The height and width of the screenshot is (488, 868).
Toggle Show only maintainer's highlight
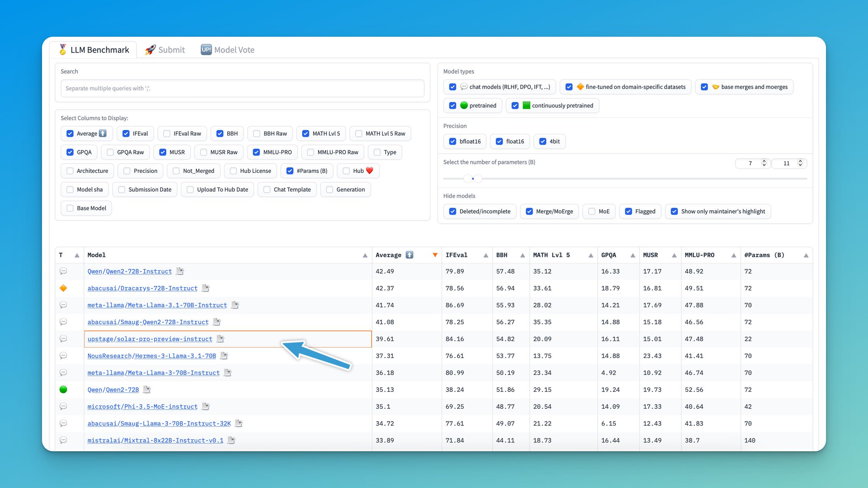pyautogui.click(x=674, y=211)
